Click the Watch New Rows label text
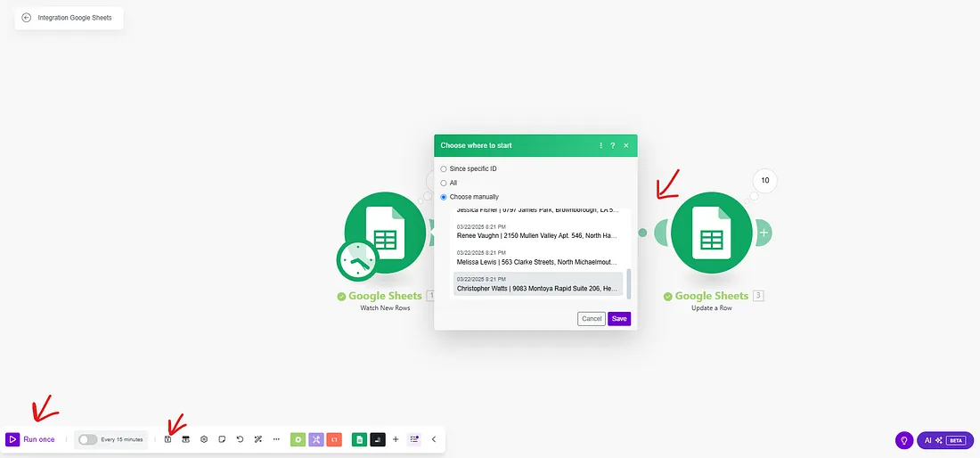 [385, 308]
